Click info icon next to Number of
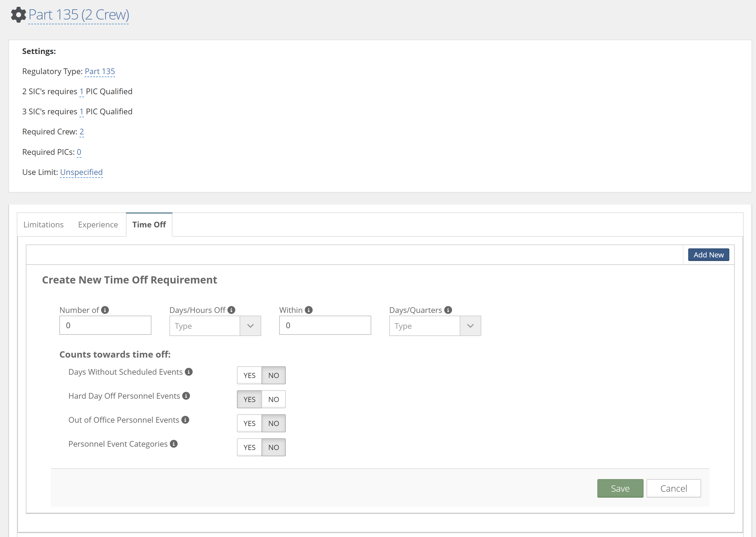Screen dimensions: 756x537 pos(105,310)
